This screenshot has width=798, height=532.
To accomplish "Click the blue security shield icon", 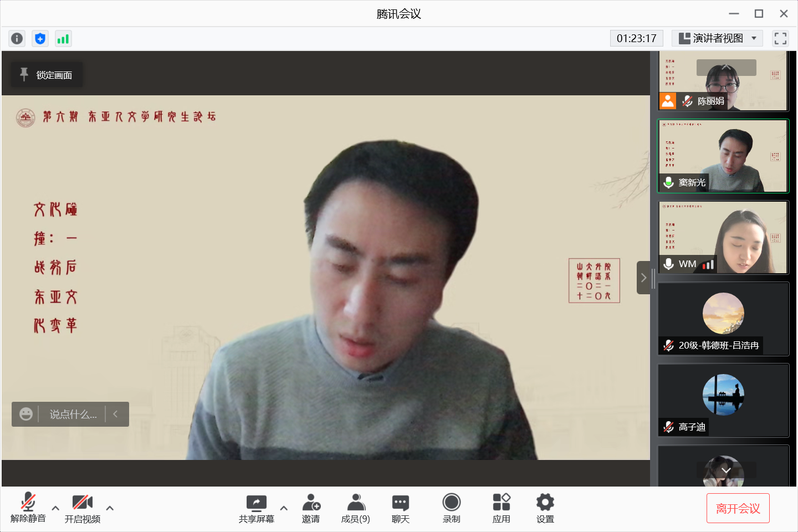I will pyautogui.click(x=40, y=38).
